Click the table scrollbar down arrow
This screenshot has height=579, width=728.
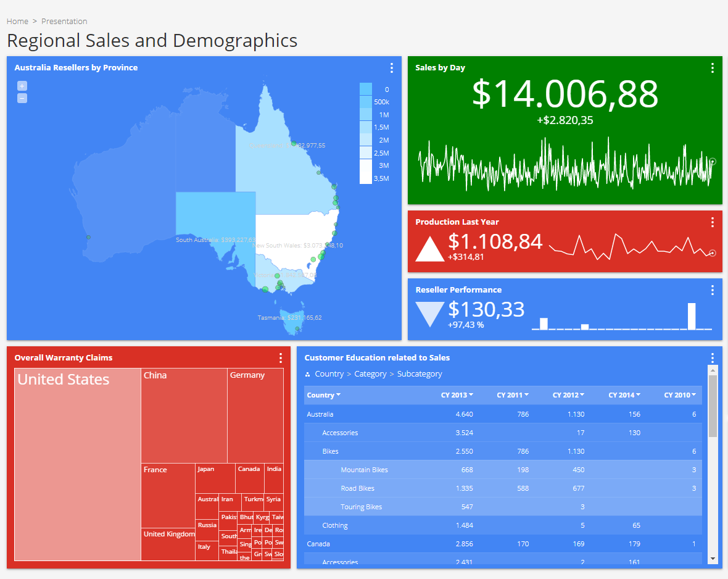(713, 558)
